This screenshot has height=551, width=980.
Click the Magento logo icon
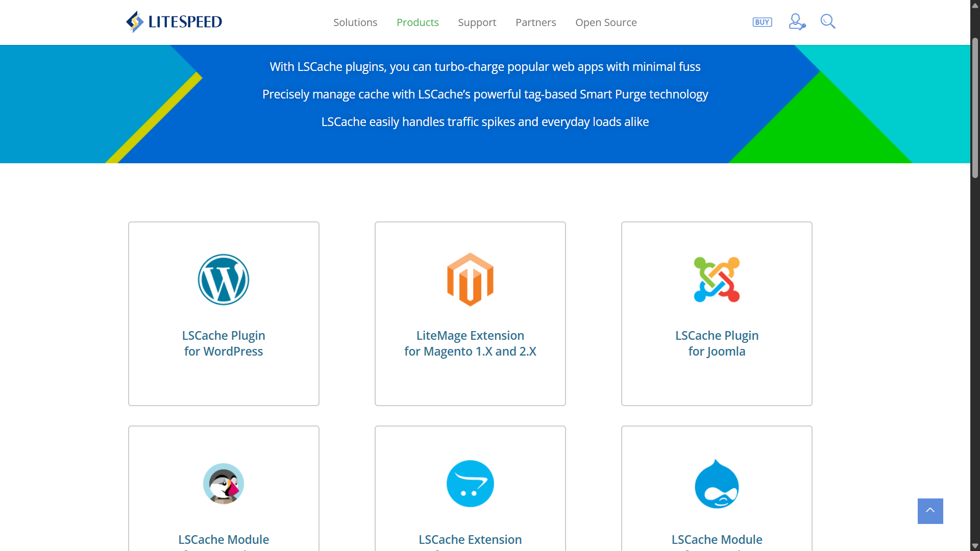click(470, 280)
